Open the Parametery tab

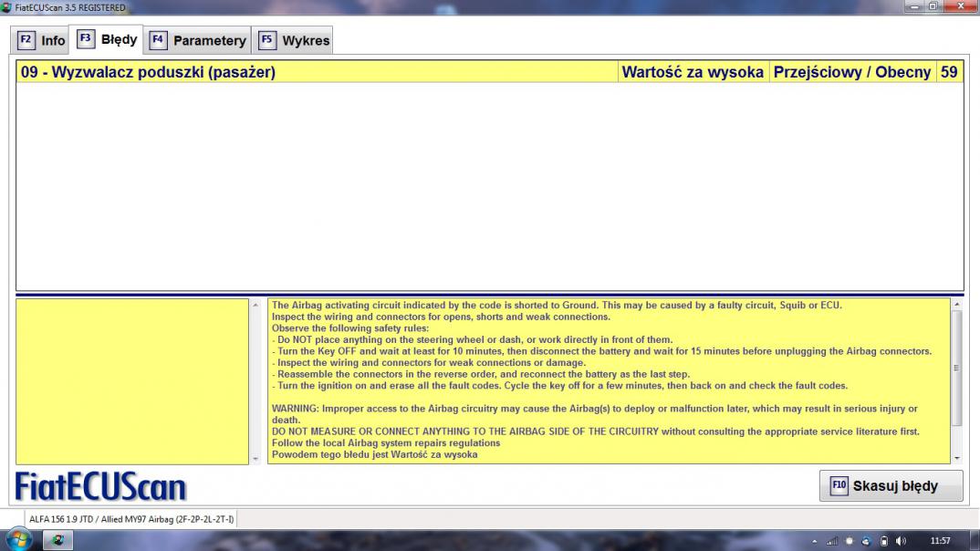pos(197,41)
